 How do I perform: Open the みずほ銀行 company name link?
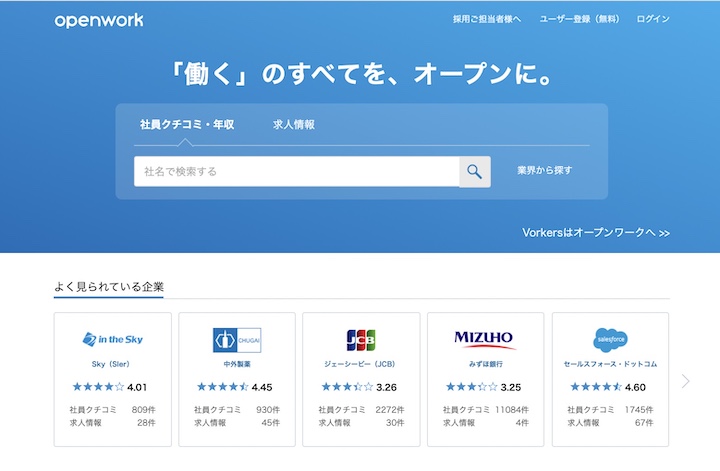(x=485, y=365)
